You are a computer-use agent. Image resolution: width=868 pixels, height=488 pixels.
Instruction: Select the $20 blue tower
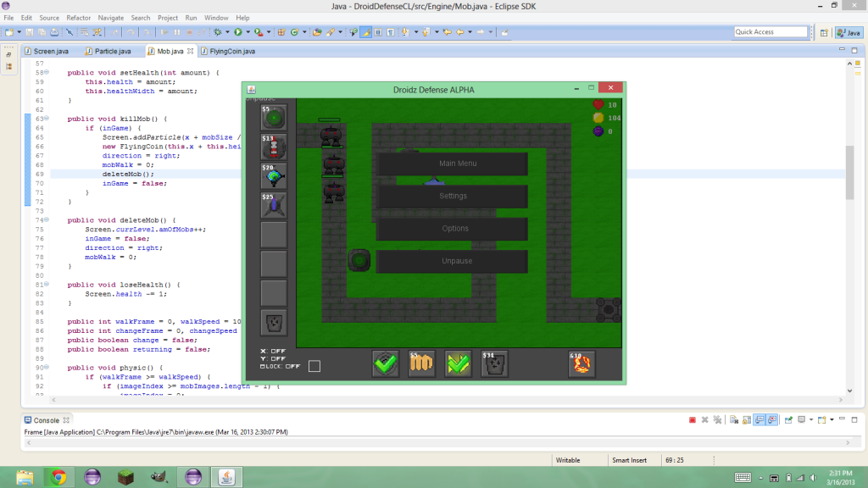(274, 175)
